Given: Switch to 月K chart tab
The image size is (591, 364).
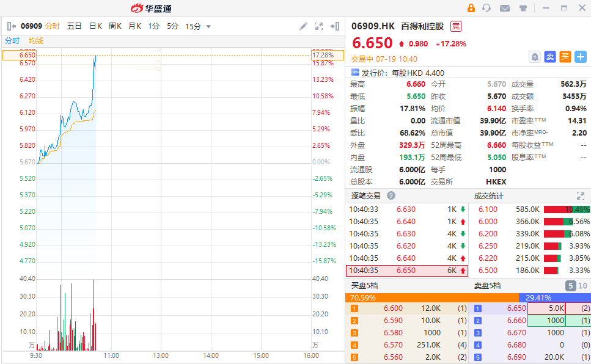Looking at the screenshot, I should (134, 26).
